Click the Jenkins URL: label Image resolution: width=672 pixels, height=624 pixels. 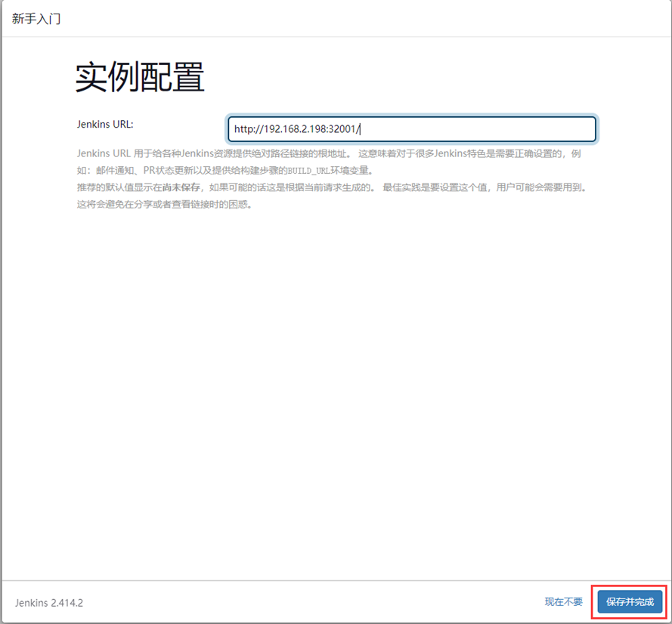[105, 124]
